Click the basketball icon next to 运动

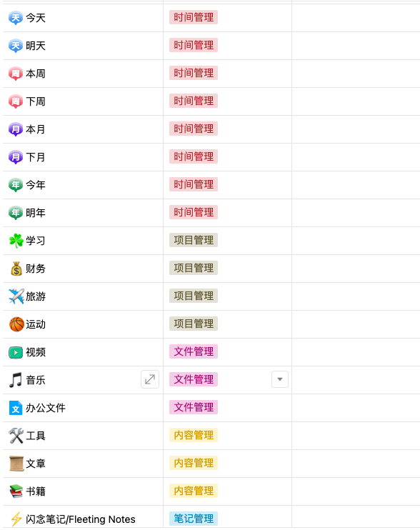pyautogui.click(x=16, y=324)
